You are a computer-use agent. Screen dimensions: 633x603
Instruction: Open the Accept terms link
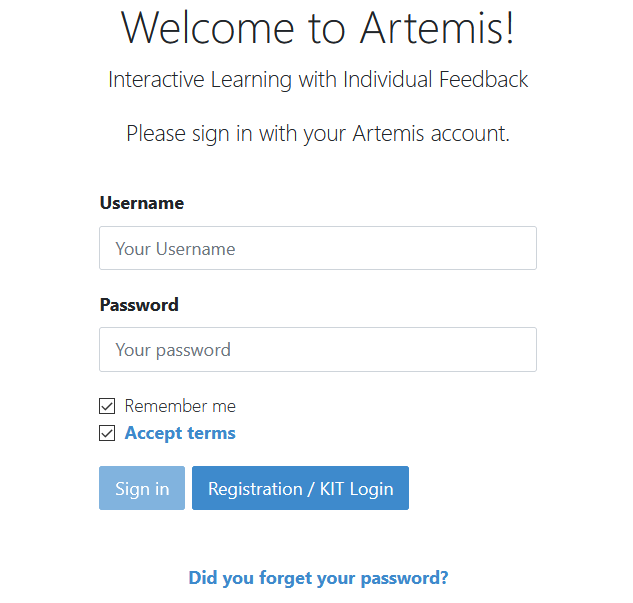pos(180,433)
